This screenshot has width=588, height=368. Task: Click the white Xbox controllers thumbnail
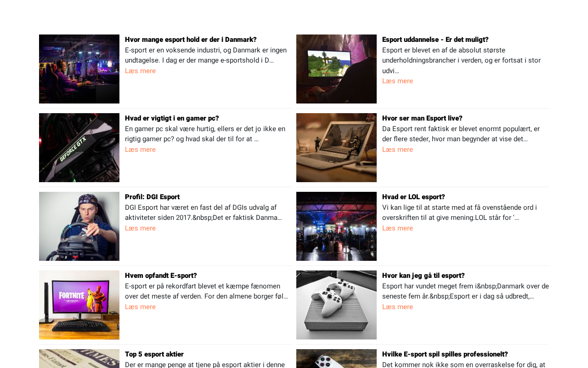336,305
